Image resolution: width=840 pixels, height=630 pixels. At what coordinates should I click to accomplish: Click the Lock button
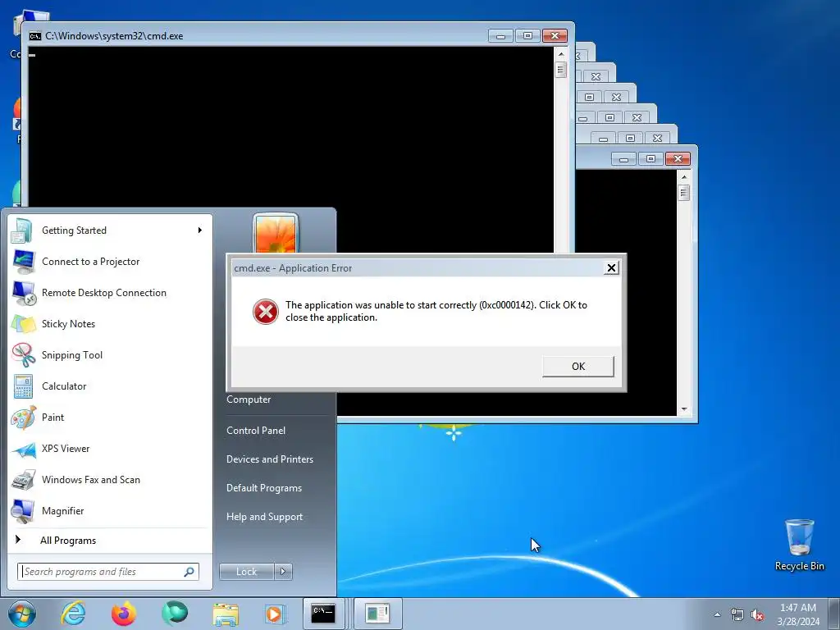point(246,572)
